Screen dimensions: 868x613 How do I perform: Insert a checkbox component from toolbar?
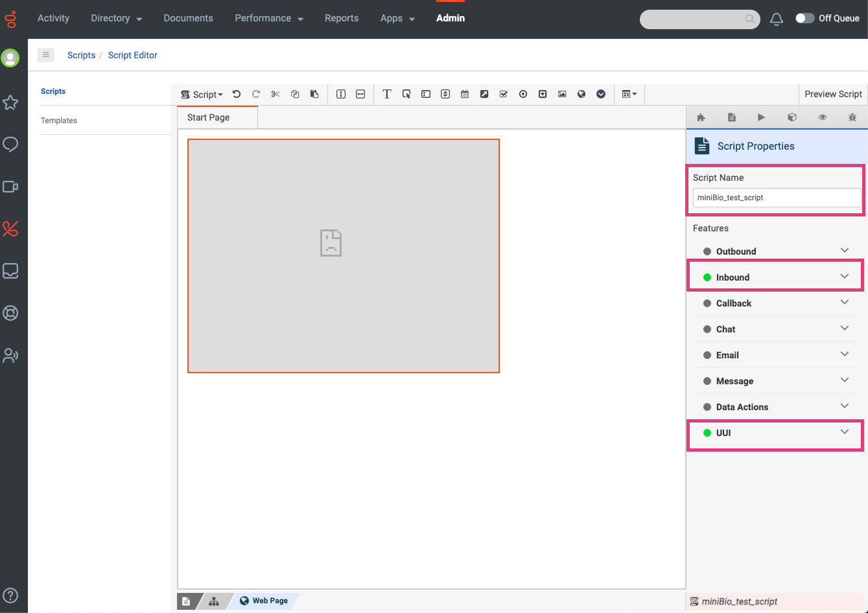click(x=504, y=94)
